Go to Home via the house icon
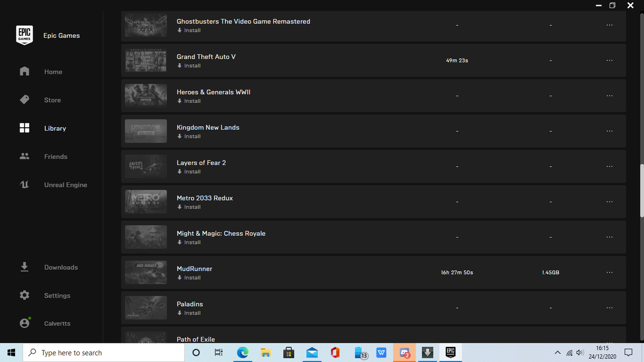Image resolution: width=644 pixels, height=362 pixels. pos(24,71)
